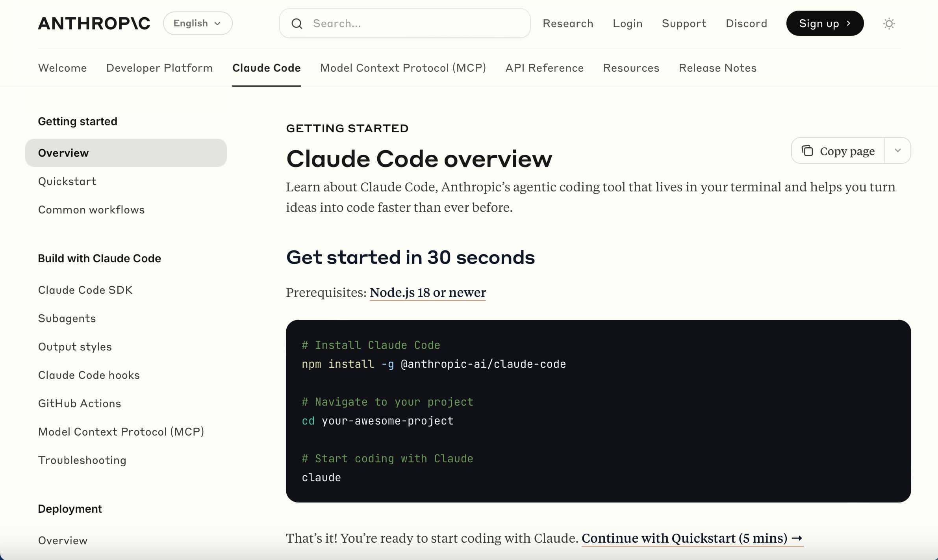Viewport: 938px width, 560px height.
Task: Click the Deployment sidebar heading
Action: [x=70, y=509]
